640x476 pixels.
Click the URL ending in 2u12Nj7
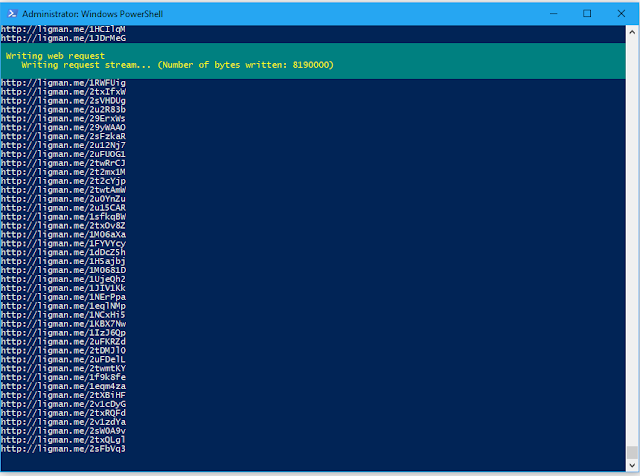[63, 145]
